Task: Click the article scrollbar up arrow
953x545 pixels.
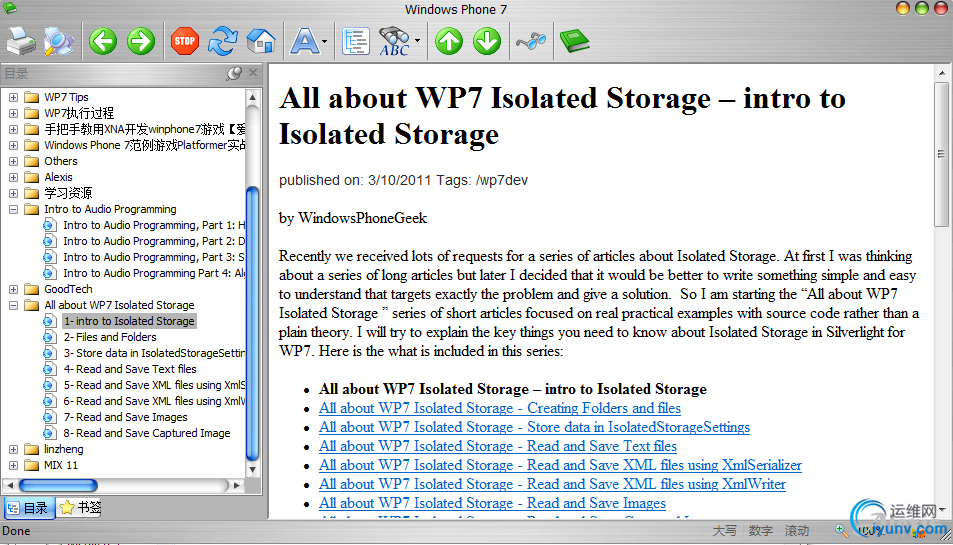Action: [942, 74]
